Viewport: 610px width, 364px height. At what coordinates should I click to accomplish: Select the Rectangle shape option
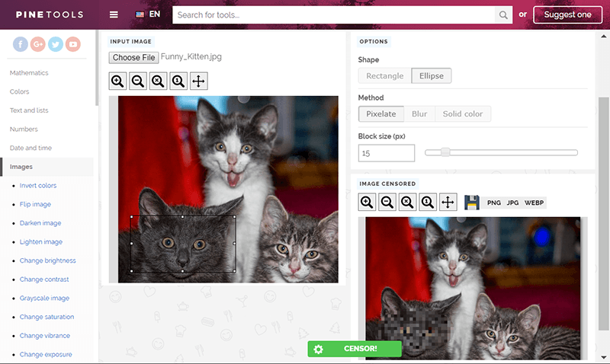(x=384, y=75)
